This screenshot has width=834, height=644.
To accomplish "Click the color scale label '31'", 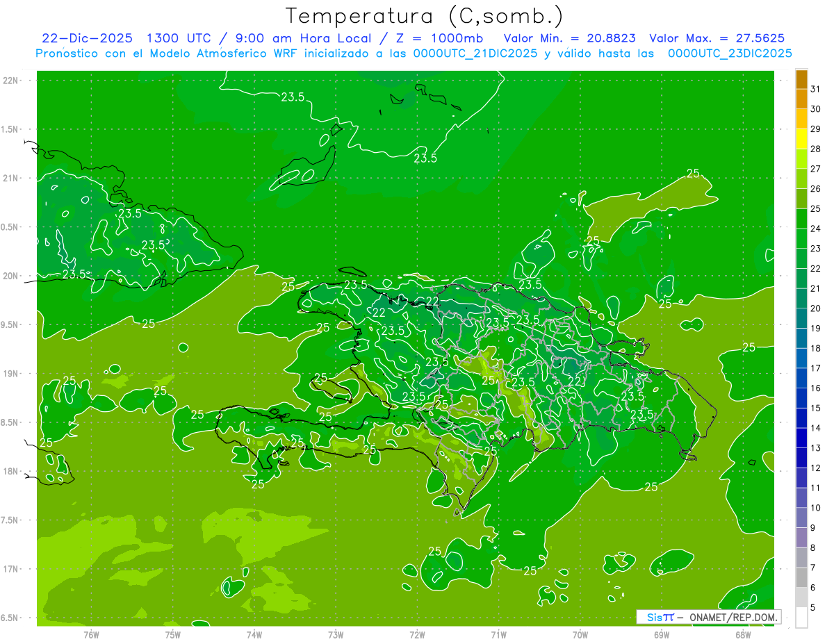I will point(816,89).
